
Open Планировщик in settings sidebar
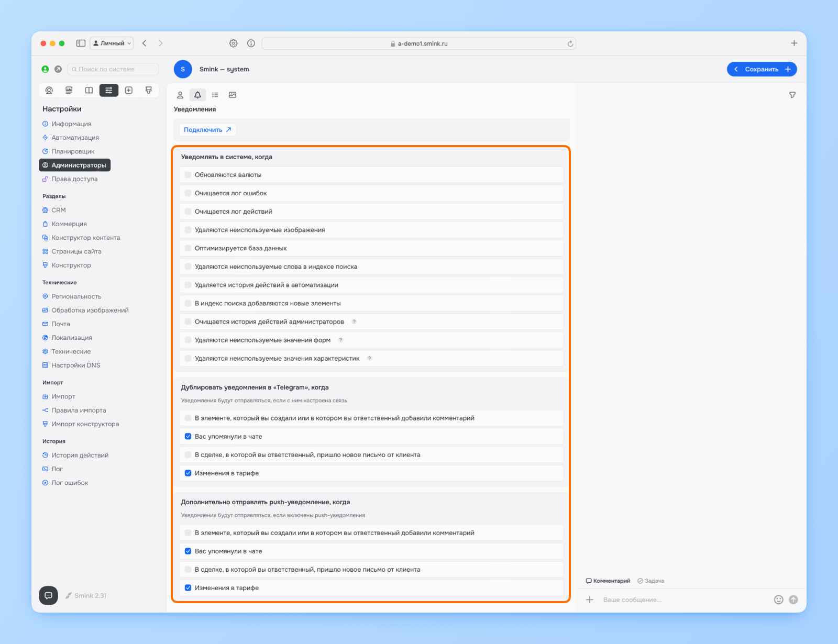point(73,151)
